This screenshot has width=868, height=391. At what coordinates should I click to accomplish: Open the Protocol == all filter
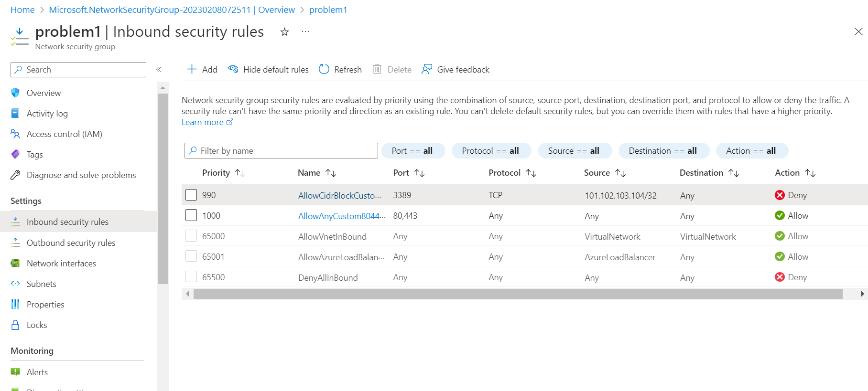[x=491, y=151]
